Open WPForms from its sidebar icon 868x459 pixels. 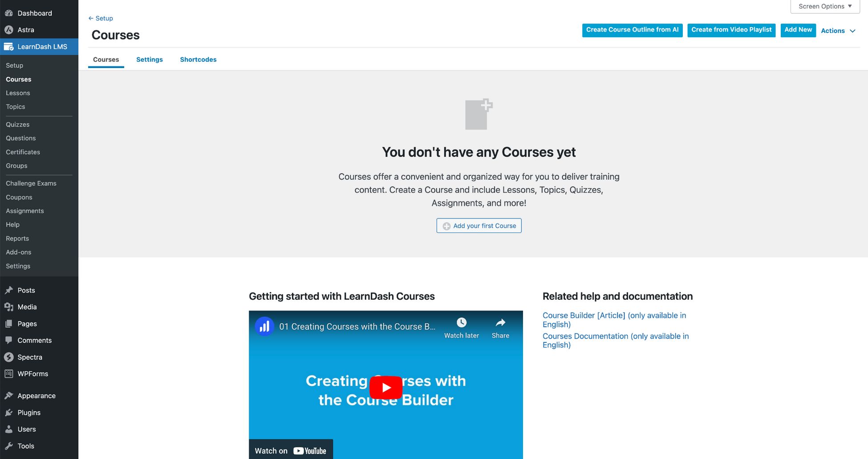point(9,374)
